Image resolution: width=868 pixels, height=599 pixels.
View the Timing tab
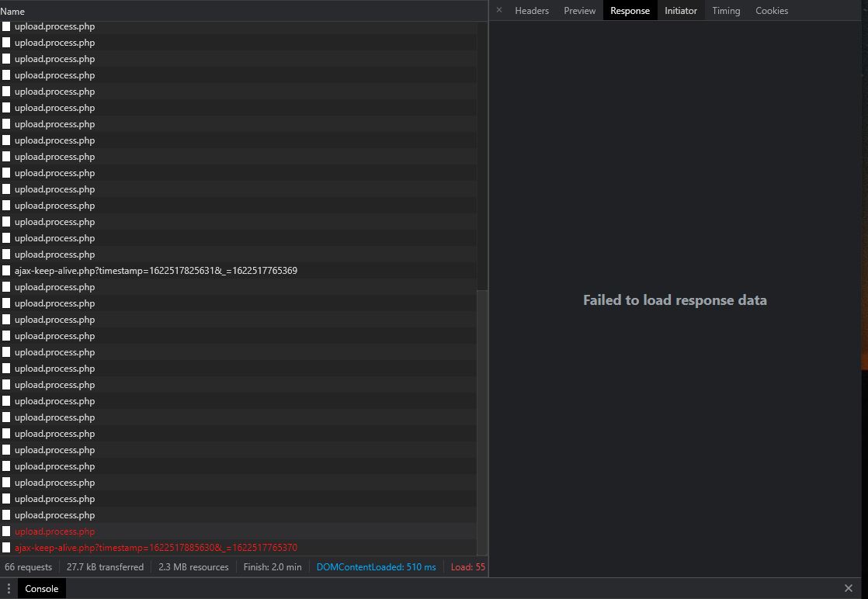[726, 10]
